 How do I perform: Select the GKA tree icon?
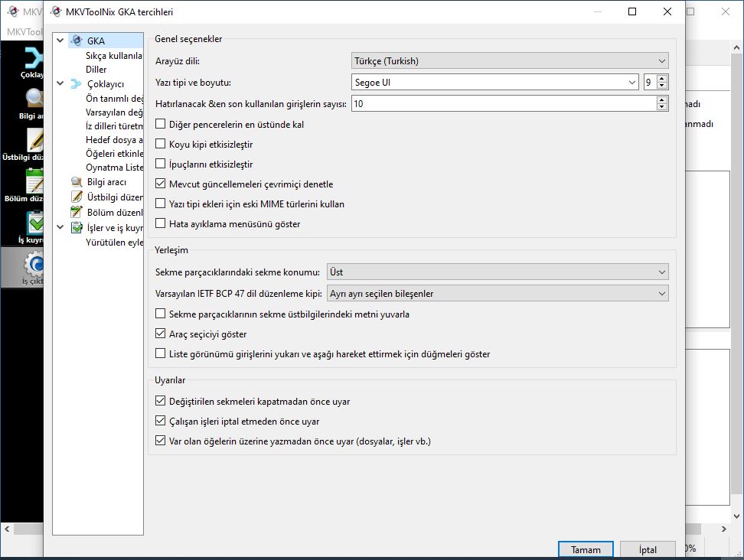pos(77,41)
